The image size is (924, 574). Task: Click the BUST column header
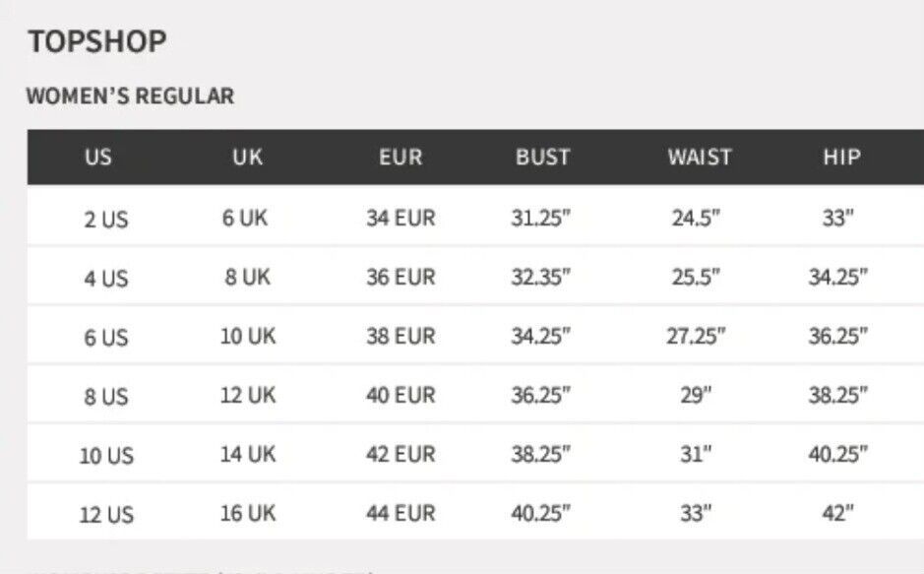coord(543,158)
